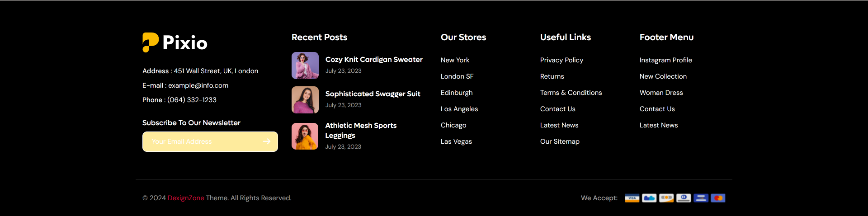Click the Mastercard payment icon
The height and width of the screenshot is (216, 868).
[x=718, y=198]
